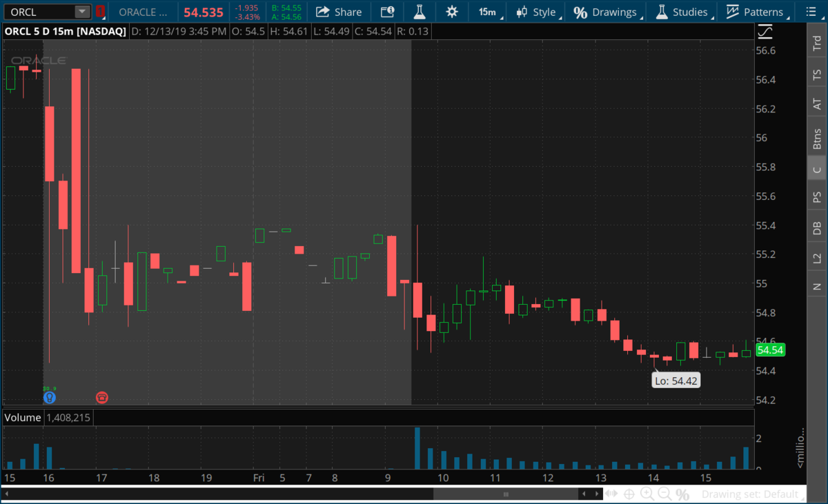
Task: Click the zoom out magnifier icon
Action: coord(665,494)
